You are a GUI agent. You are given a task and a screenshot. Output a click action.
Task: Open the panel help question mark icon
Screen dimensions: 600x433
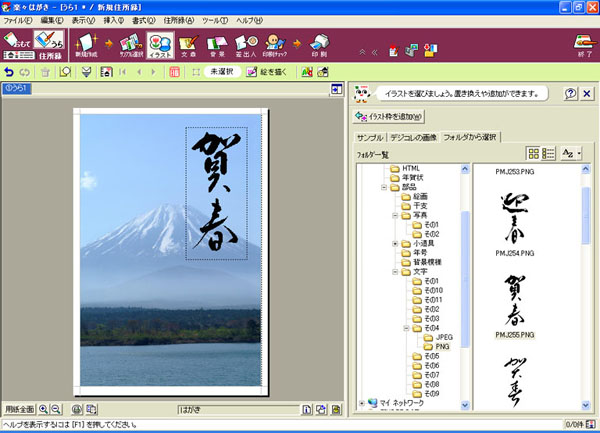click(570, 94)
